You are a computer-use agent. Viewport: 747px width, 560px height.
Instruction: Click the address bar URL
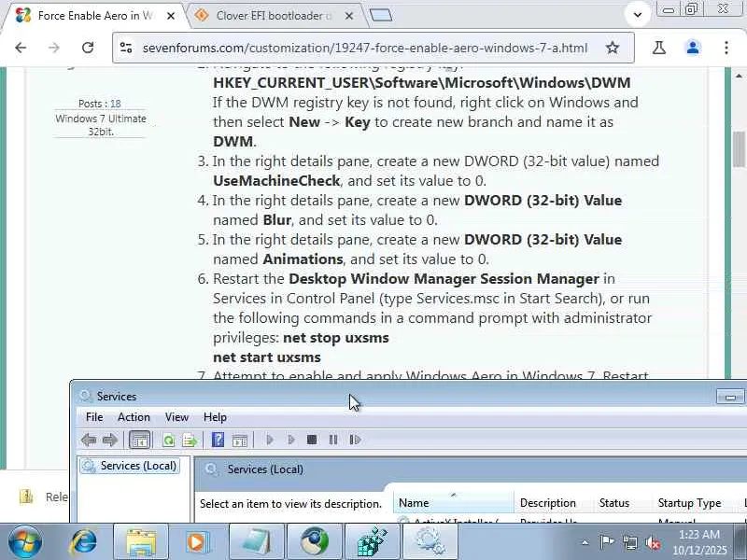[x=365, y=49]
